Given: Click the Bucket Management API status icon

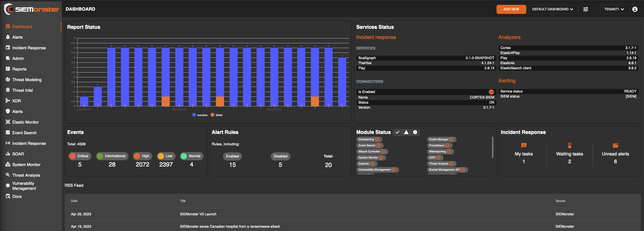Looking at the screenshot, I should [x=463, y=170].
